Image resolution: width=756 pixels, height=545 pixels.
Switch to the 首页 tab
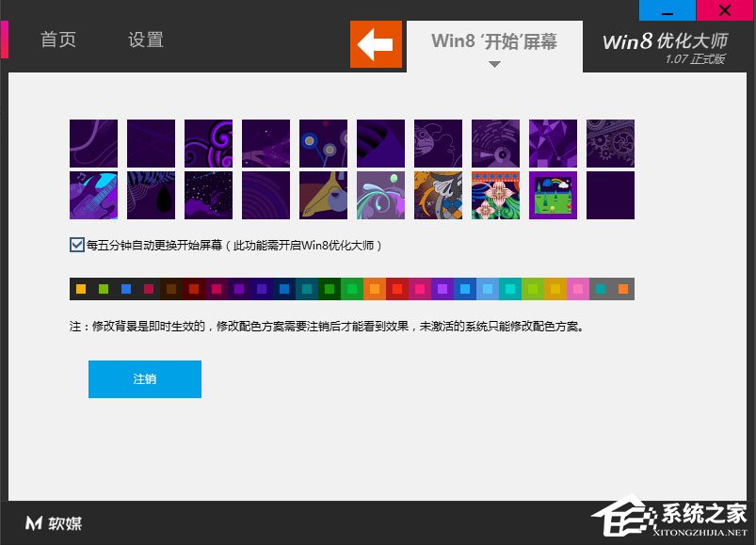57,40
